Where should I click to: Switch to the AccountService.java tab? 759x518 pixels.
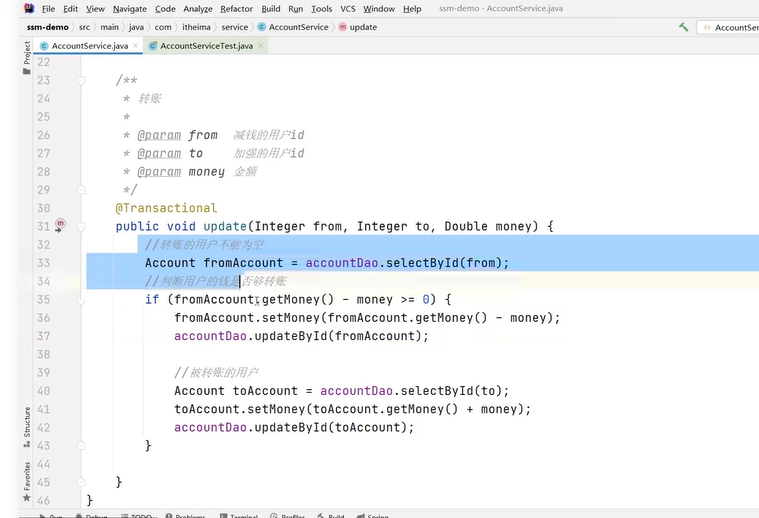(90, 46)
